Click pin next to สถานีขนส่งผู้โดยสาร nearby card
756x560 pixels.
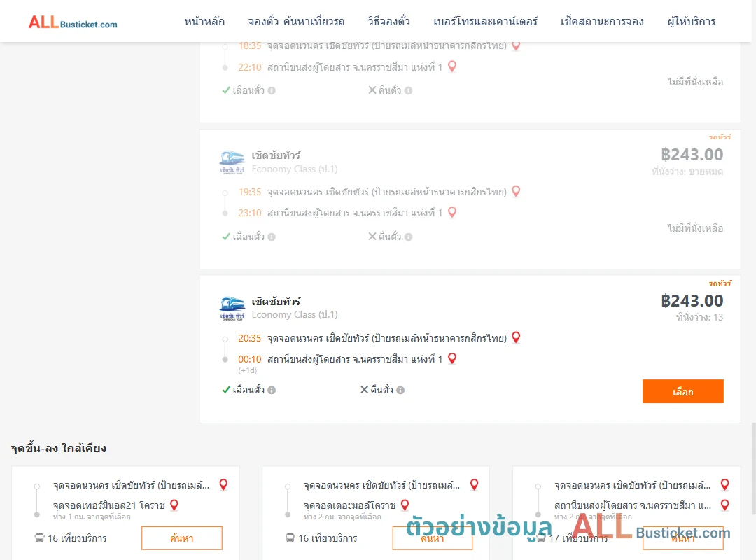tap(724, 505)
